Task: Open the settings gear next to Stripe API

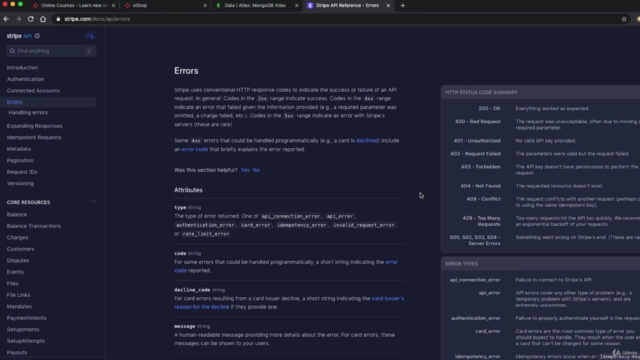Action: click(37, 36)
